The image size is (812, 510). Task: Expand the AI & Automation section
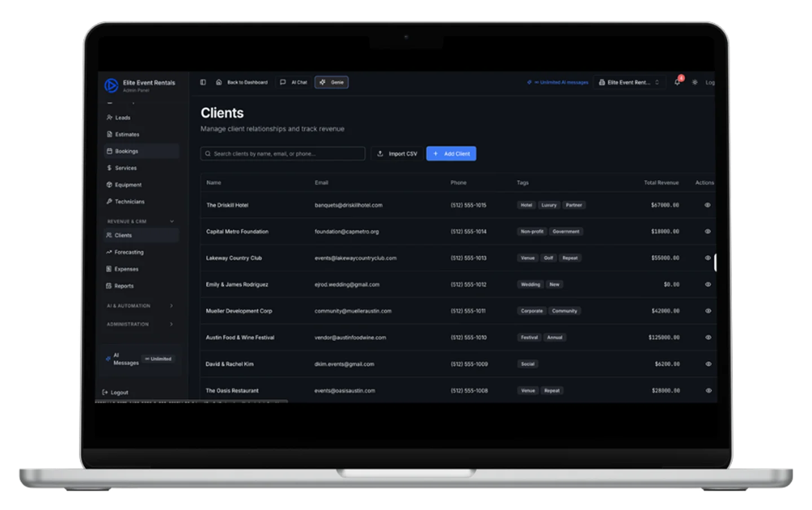pyautogui.click(x=171, y=306)
